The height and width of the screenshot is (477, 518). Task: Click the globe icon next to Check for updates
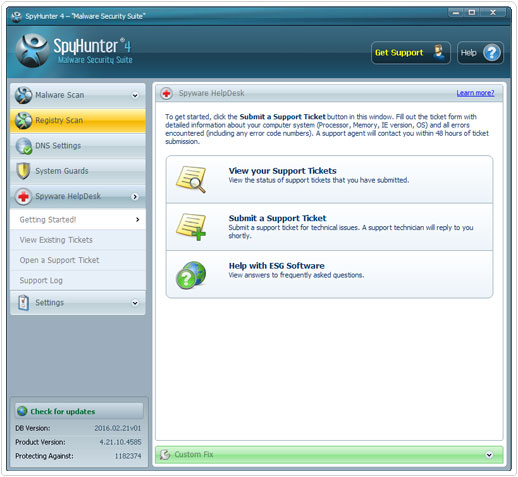coord(22,411)
